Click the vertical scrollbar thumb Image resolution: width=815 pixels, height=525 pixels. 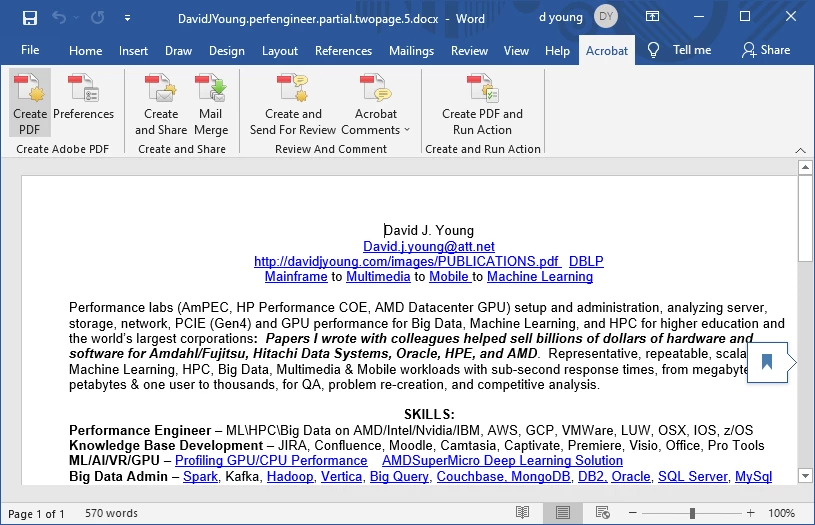pos(805,218)
